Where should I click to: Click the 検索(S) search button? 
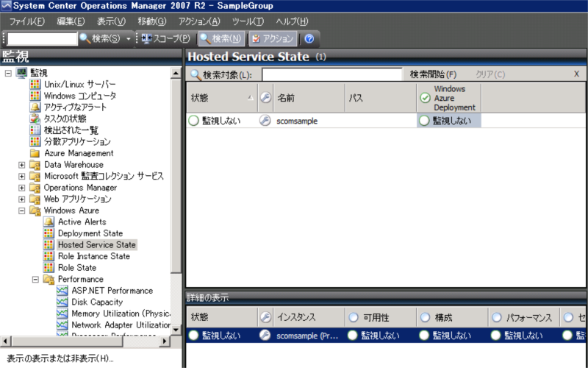click(x=100, y=39)
